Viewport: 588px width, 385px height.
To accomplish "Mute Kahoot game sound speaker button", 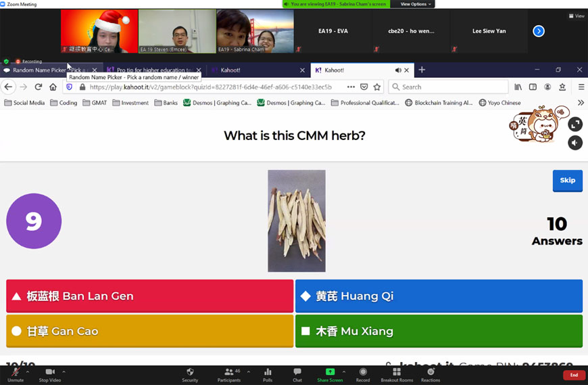I will click(x=575, y=143).
